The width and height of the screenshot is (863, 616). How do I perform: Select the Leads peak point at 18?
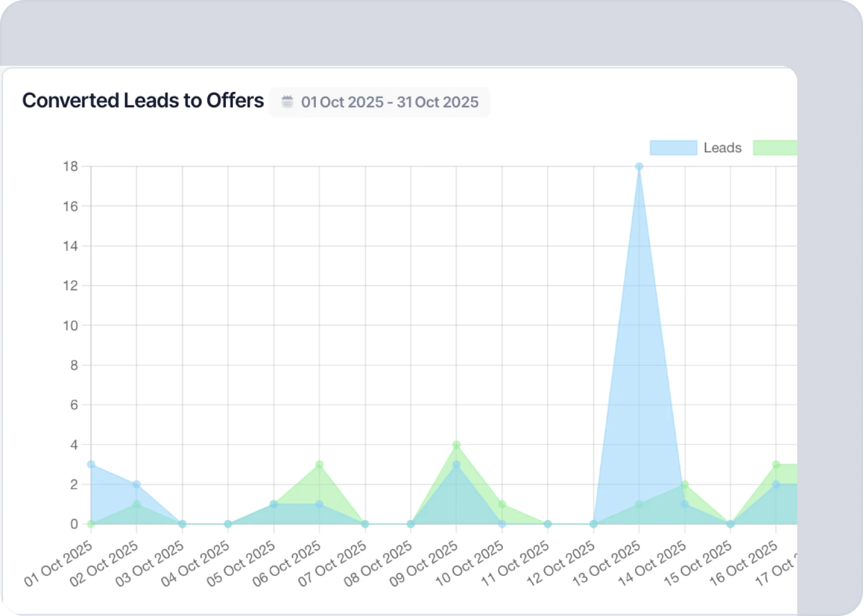click(639, 166)
